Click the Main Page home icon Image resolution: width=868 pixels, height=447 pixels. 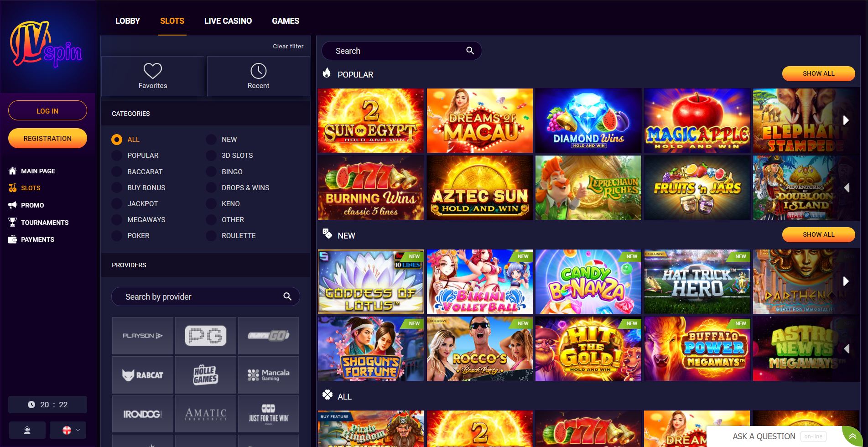pos(12,171)
